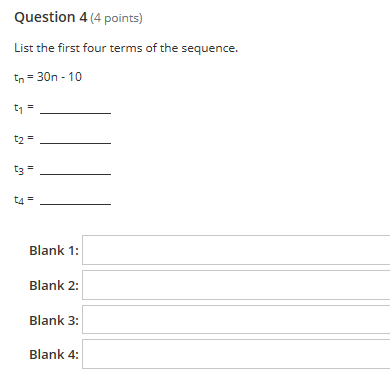The image size is (390, 385).
Task: Click the 'Question 4' heading
Action: tap(51, 17)
